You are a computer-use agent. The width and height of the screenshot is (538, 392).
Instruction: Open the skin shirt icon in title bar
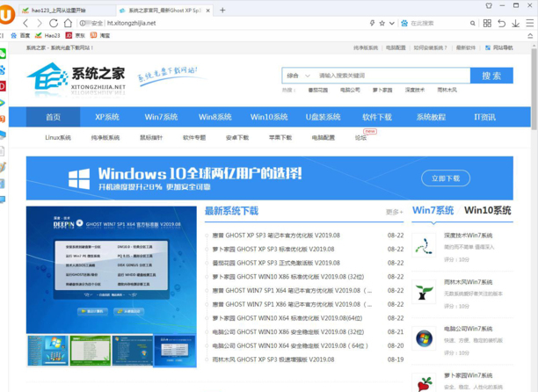489,5
